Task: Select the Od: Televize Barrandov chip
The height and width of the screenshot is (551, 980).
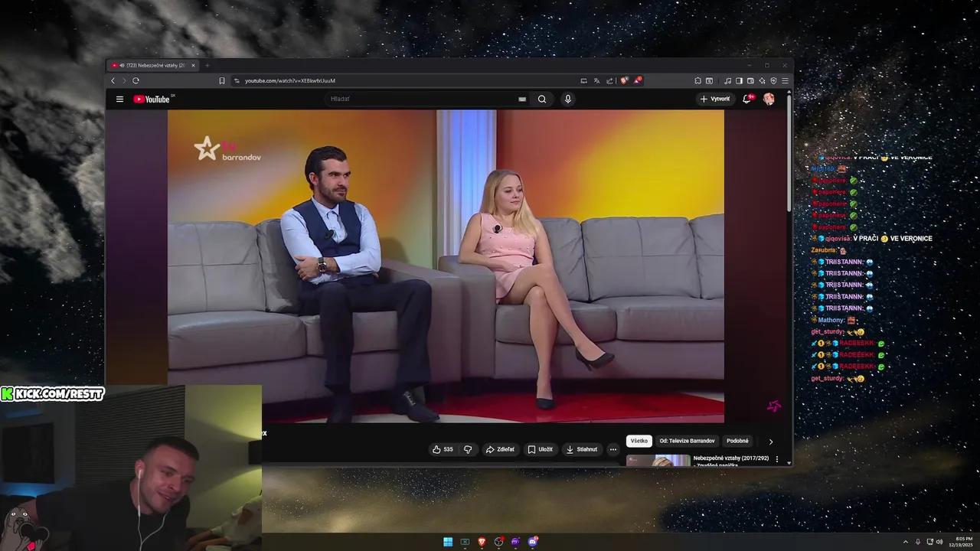Action: pos(687,441)
